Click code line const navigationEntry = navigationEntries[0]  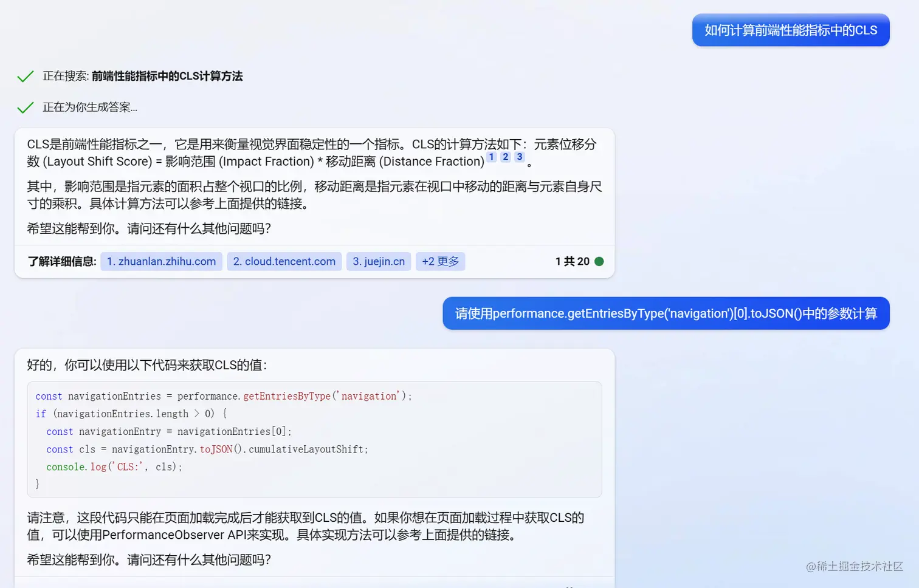[169, 431]
